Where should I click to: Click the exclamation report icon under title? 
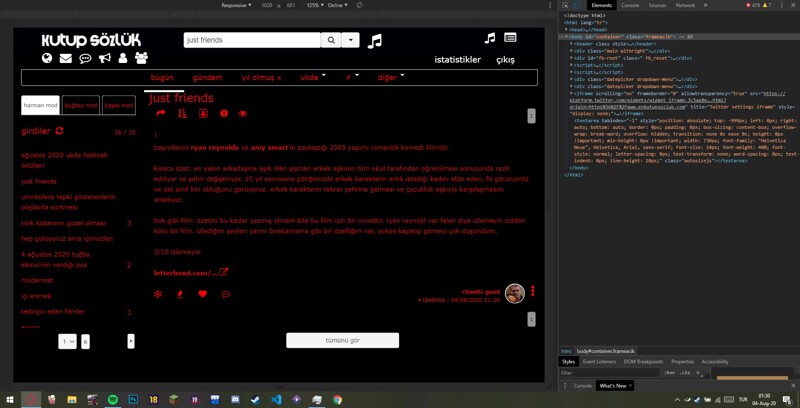click(x=224, y=114)
